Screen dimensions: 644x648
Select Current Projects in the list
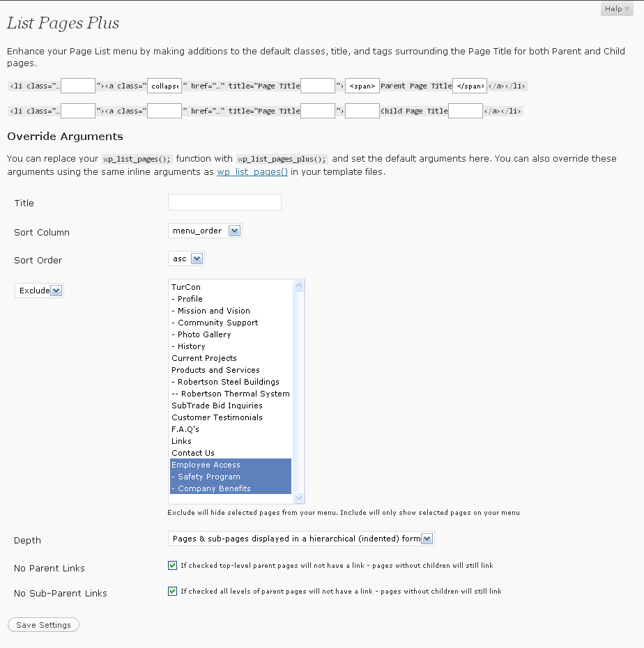(x=204, y=358)
